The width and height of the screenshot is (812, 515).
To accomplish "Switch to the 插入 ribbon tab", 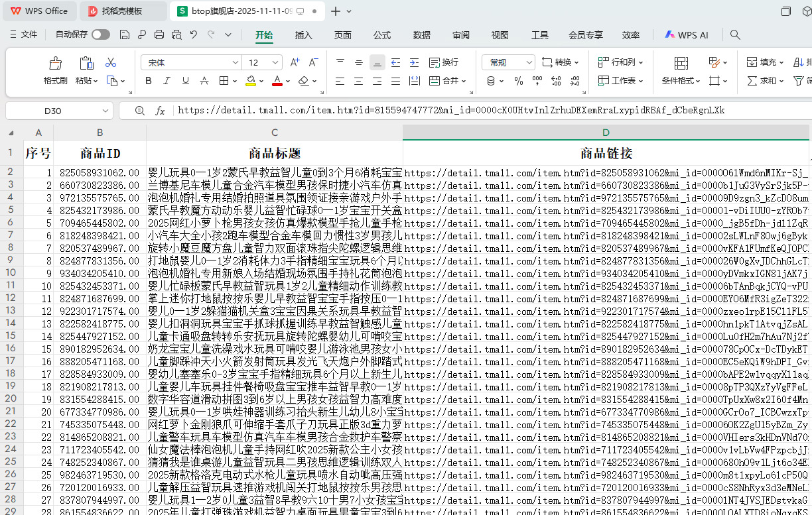I will coord(304,35).
